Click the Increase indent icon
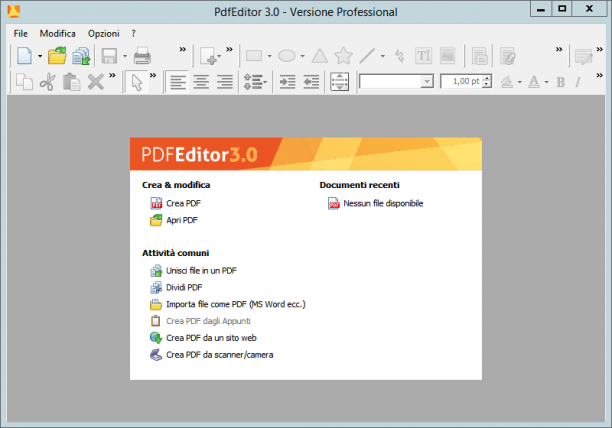 287,82
